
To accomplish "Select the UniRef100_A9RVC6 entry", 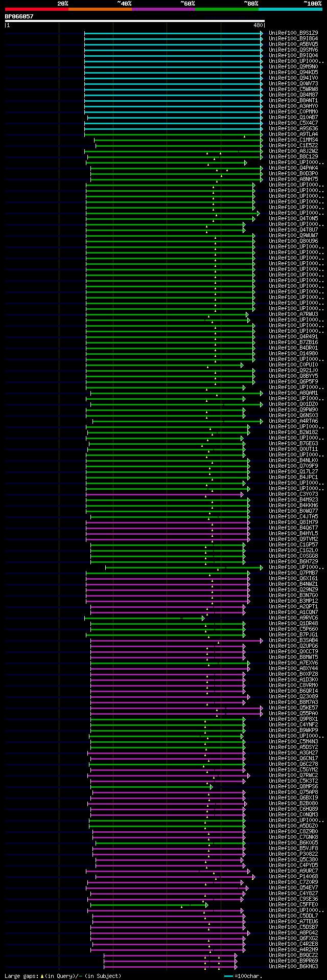I will [x=293, y=618].
